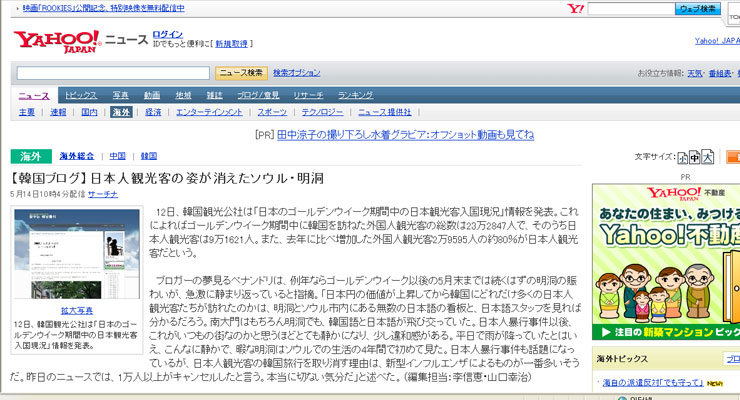
Task: Set font size to large (大)
Action: pos(707,157)
